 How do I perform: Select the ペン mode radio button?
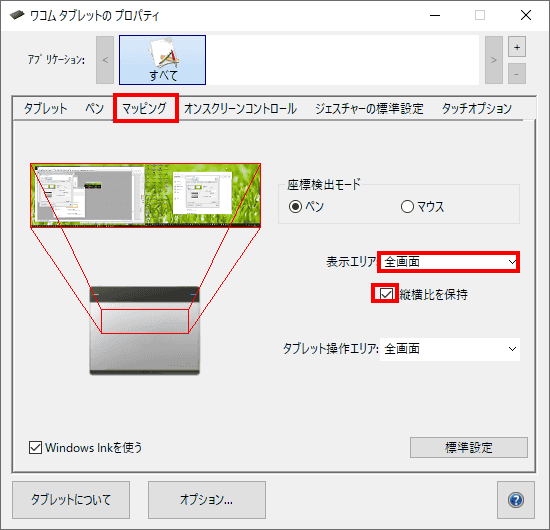tap(295, 207)
